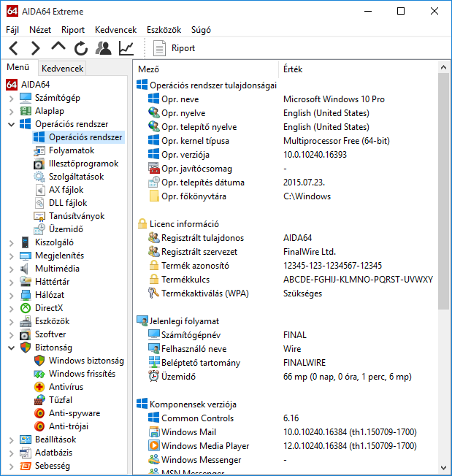Expand the Hálózat tree node
The height and width of the screenshot is (476, 452).
pyautogui.click(x=11, y=295)
